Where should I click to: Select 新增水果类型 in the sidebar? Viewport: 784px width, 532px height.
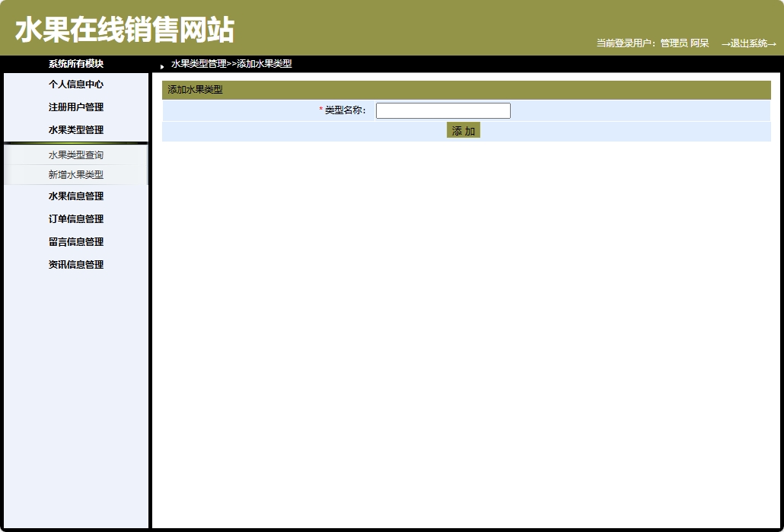click(75, 174)
